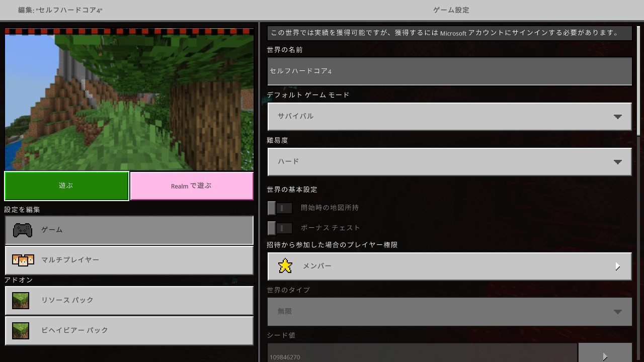
Task: Open the 世界のタイプ dropdown showing 無限
Action: pos(449,312)
